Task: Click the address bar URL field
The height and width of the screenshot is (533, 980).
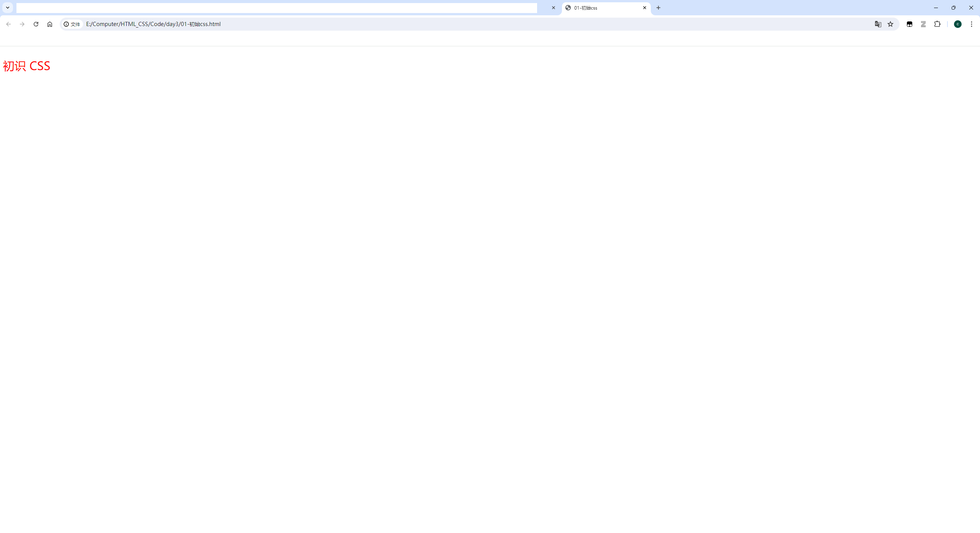Action: [459, 24]
